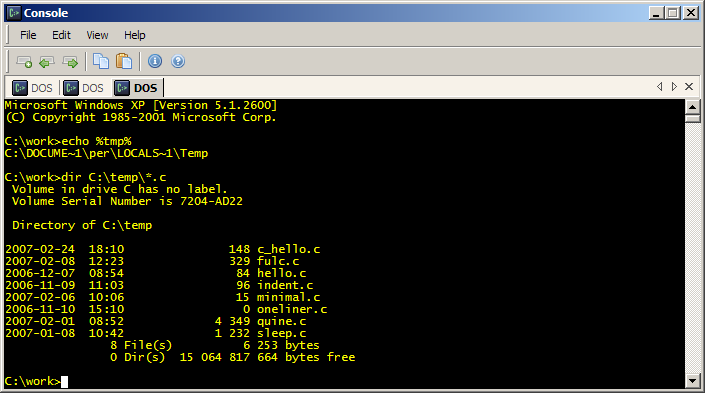Close the current tab with X
The width and height of the screenshot is (705, 393).
(x=689, y=86)
